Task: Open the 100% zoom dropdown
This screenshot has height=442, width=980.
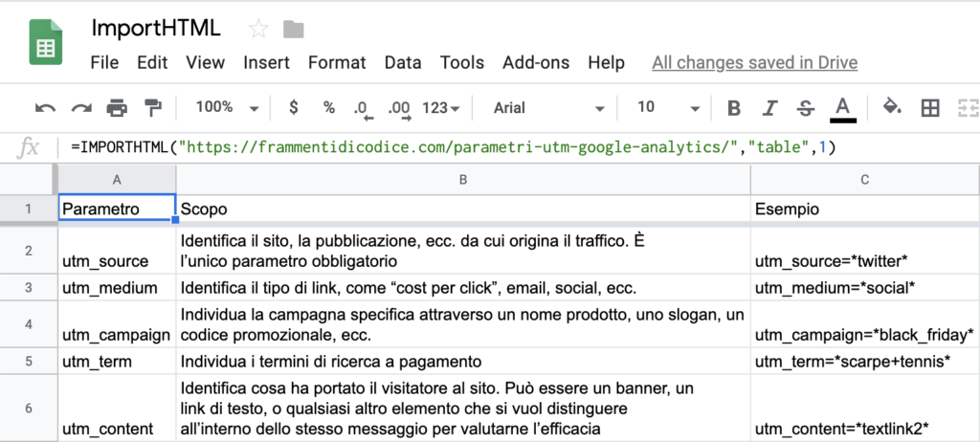Action: [227, 107]
